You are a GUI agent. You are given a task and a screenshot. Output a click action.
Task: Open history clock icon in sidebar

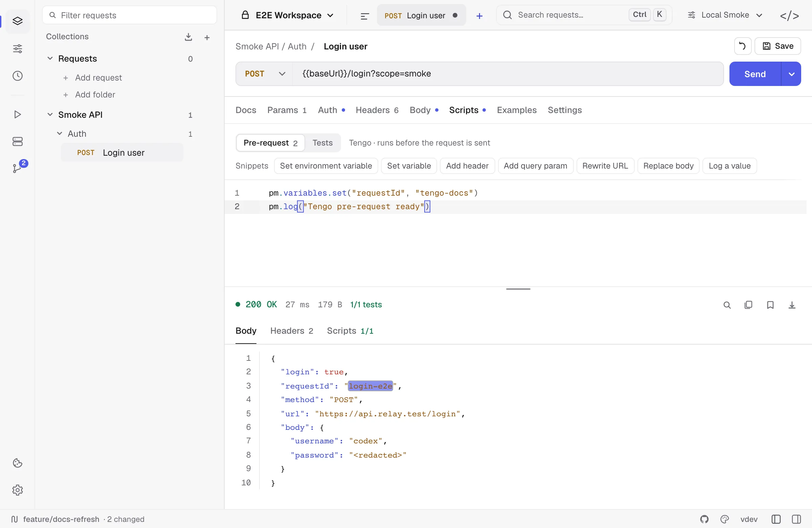17,76
